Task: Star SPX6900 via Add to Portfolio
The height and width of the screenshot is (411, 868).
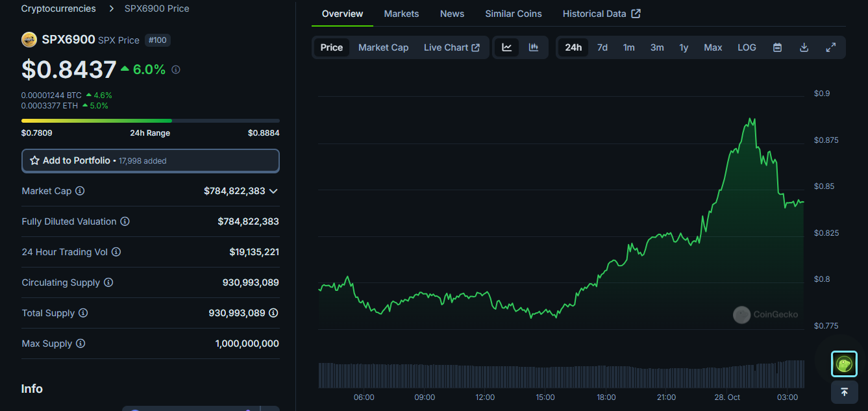Action: [x=34, y=160]
